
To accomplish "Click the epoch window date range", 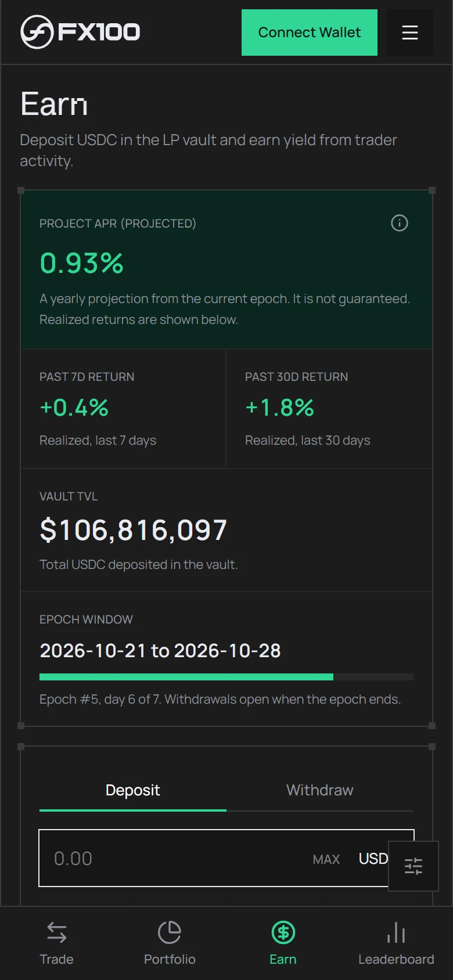I will [160, 651].
